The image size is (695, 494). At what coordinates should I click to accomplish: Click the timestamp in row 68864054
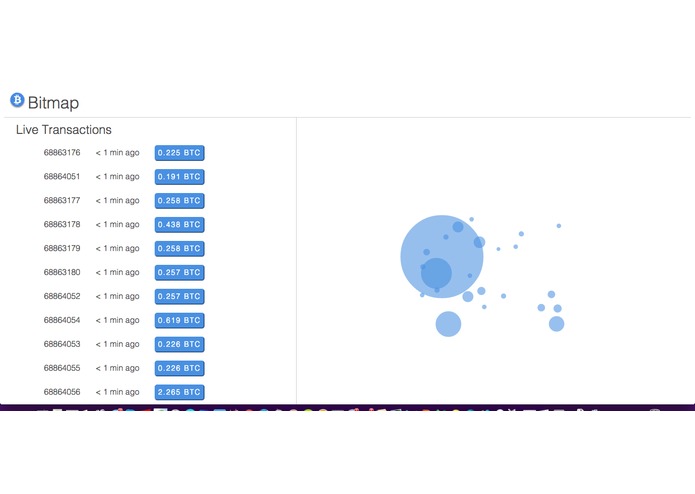point(117,320)
